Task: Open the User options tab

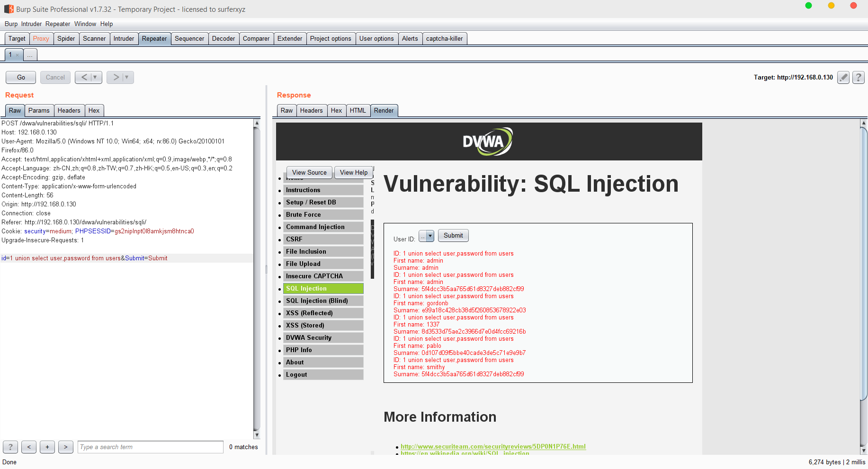Action: point(376,38)
